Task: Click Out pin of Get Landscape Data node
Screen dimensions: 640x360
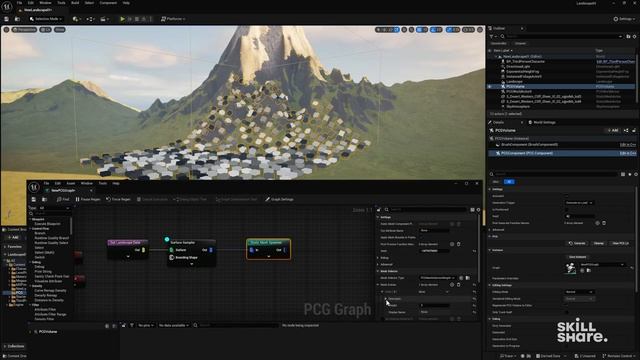Action: (x=143, y=250)
